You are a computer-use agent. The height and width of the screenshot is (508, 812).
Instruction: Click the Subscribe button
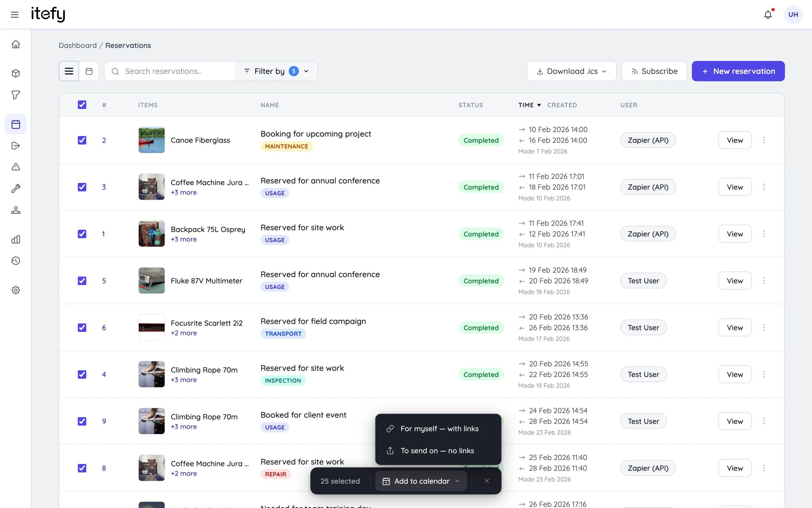[654, 71]
